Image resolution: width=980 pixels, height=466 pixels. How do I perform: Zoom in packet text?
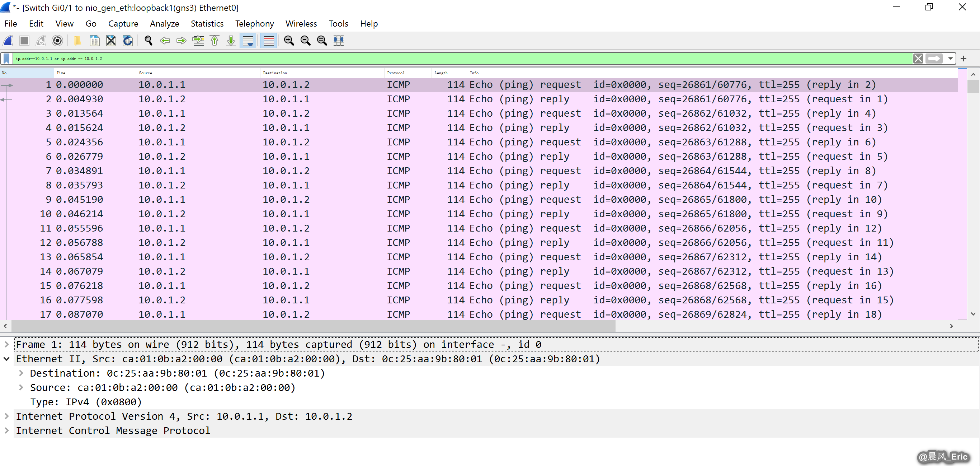click(x=289, y=40)
